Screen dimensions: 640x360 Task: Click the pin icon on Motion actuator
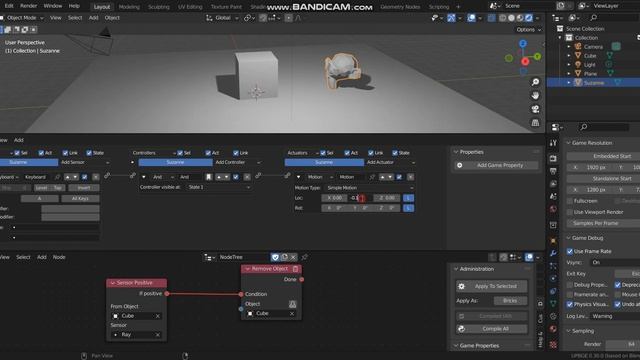[372, 177]
